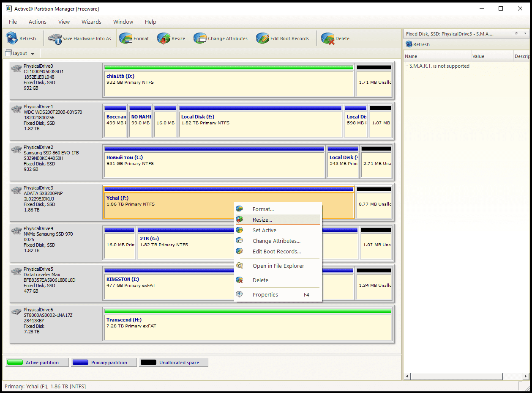This screenshot has height=393, width=532.
Task: Click the Value column header
Action: point(492,56)
